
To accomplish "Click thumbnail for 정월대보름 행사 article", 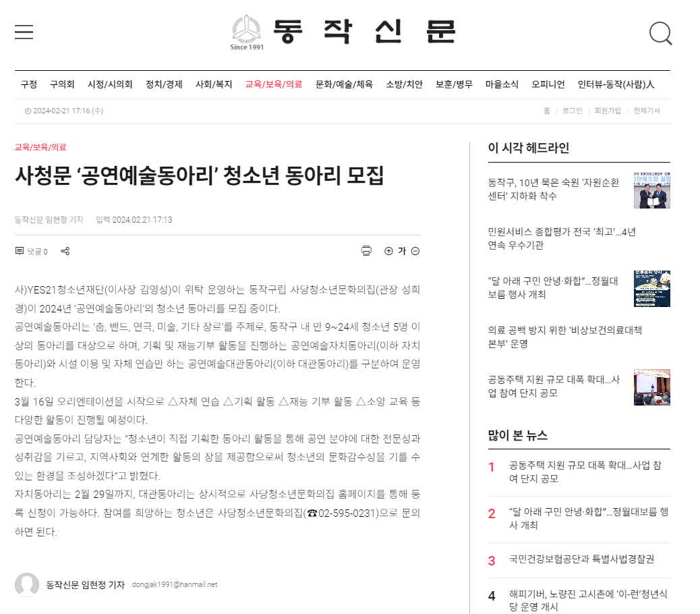I will [652, 289].
